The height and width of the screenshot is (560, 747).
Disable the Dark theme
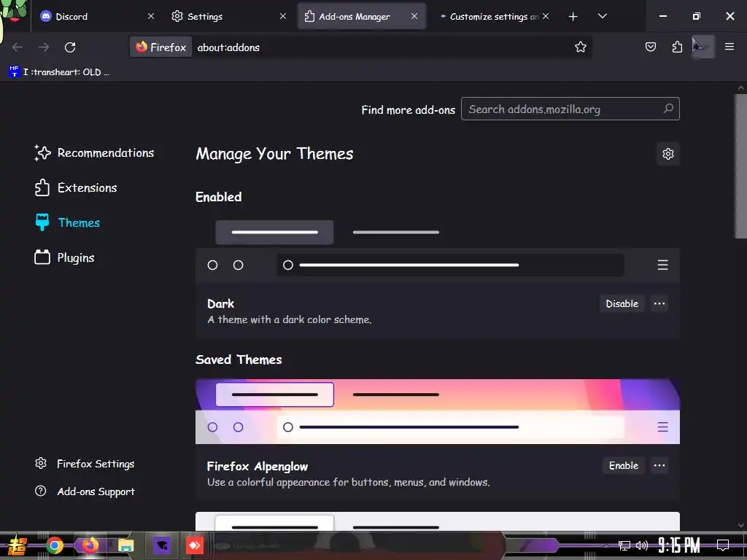coord(622,304)
